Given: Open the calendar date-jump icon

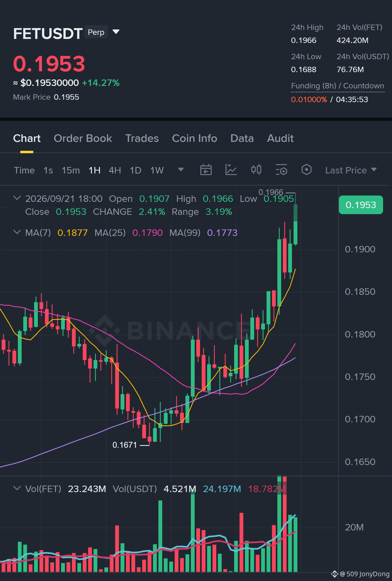Looking at the screenshot, I should tap(206, 170).
